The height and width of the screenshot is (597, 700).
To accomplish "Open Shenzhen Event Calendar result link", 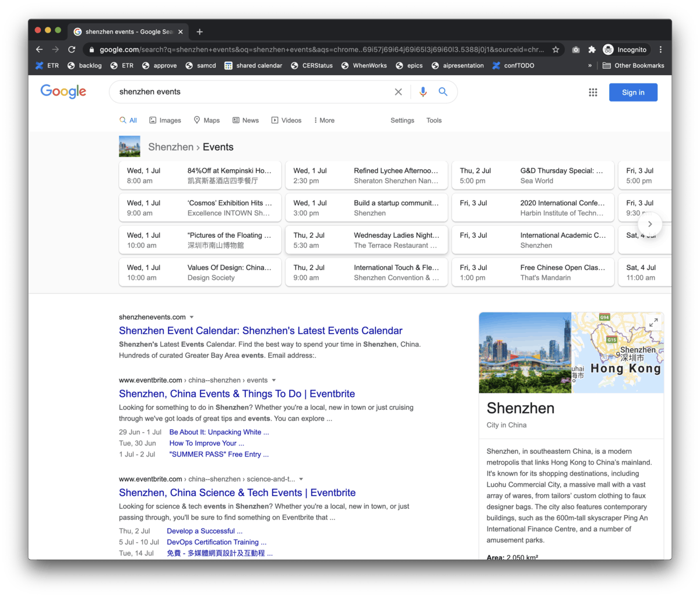I will point(261,331).
